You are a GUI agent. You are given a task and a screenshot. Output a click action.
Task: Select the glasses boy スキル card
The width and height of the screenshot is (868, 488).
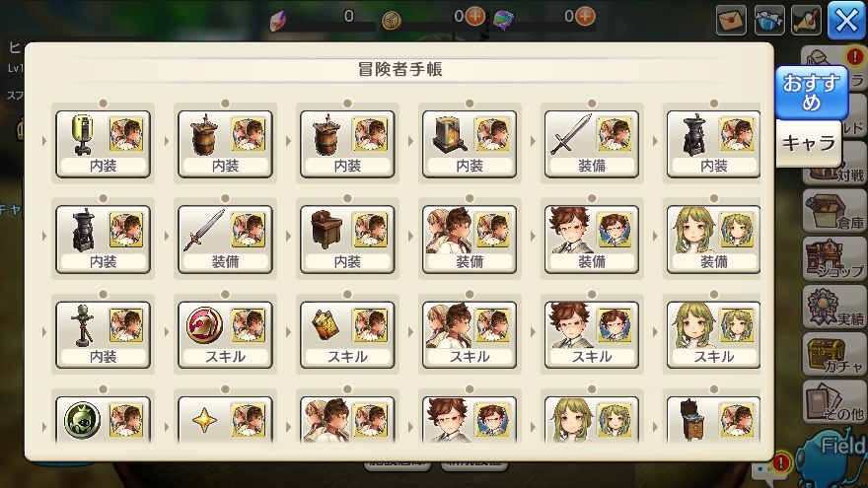(592, 335)
